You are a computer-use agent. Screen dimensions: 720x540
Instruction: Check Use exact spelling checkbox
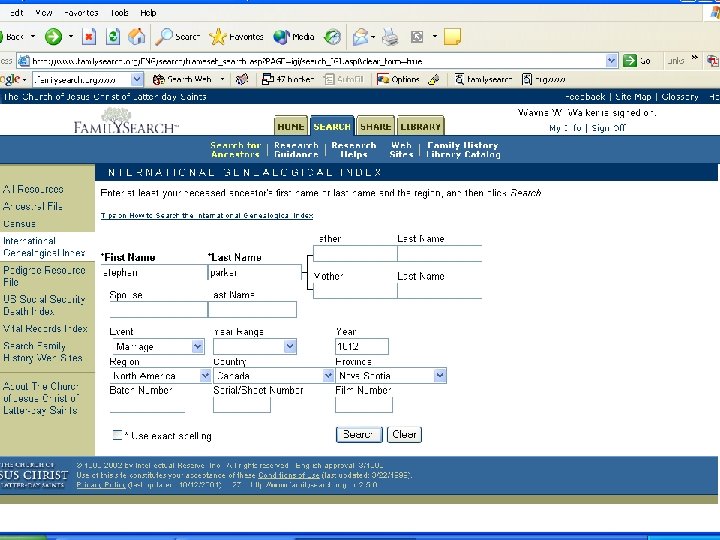tap(118, 435)
